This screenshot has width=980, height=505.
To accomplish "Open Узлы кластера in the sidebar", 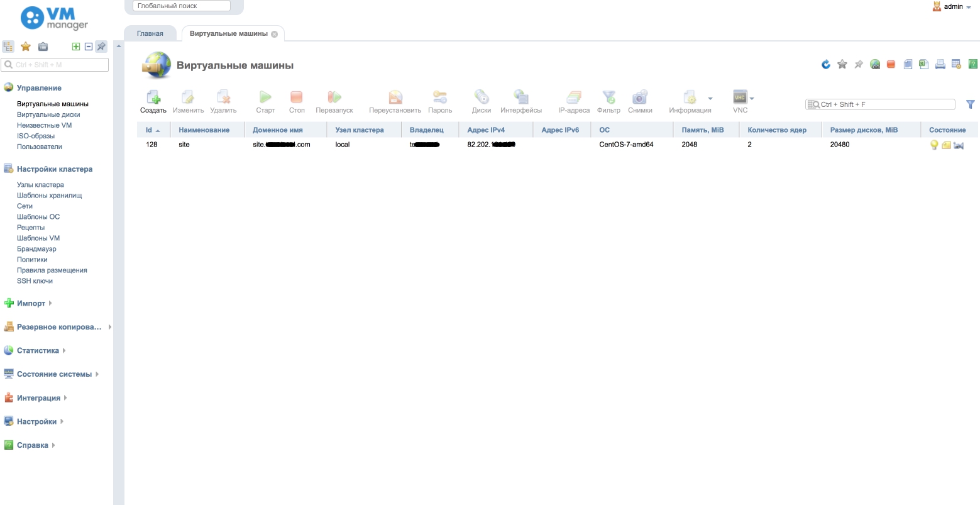I will 40,185.
